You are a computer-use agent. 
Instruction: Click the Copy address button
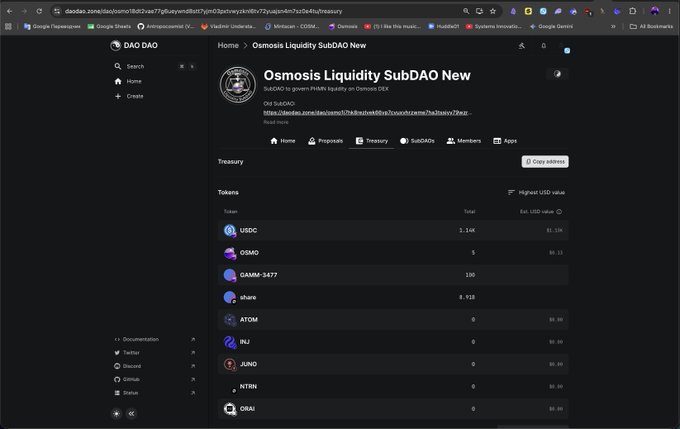coord(545,161)
